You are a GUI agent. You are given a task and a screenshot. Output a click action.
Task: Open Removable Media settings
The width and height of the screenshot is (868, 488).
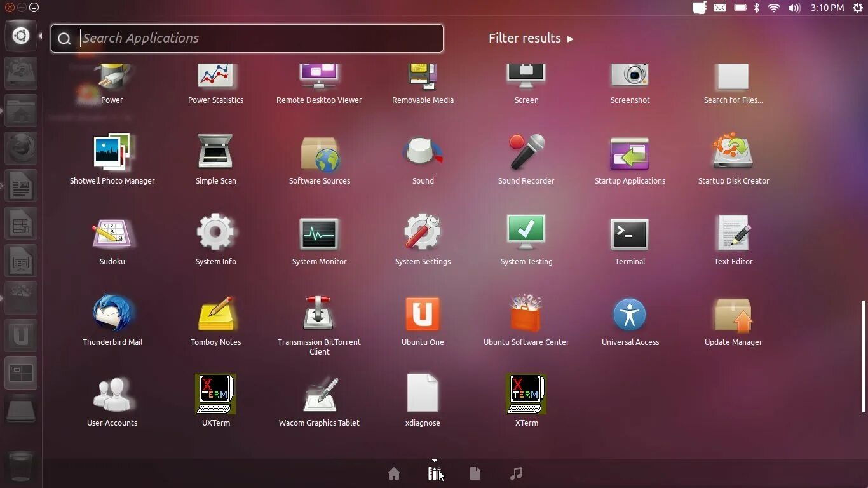click(423, 84)
